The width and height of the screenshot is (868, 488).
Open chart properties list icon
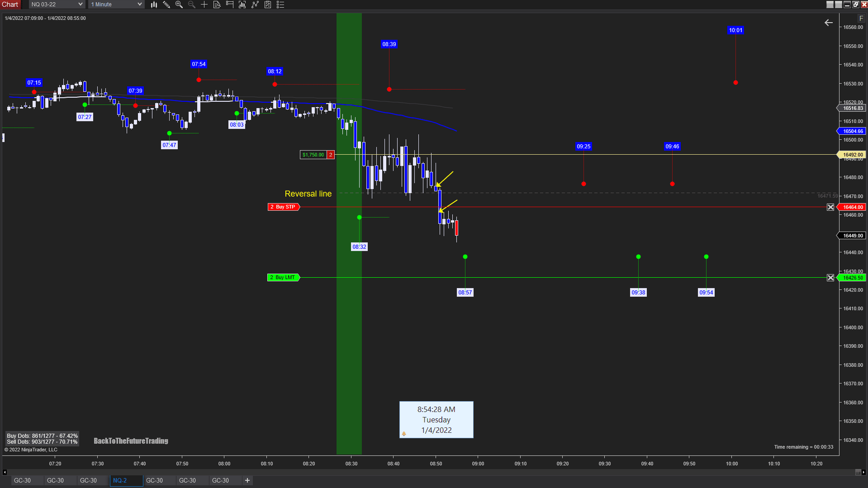(x=280, y=5)
